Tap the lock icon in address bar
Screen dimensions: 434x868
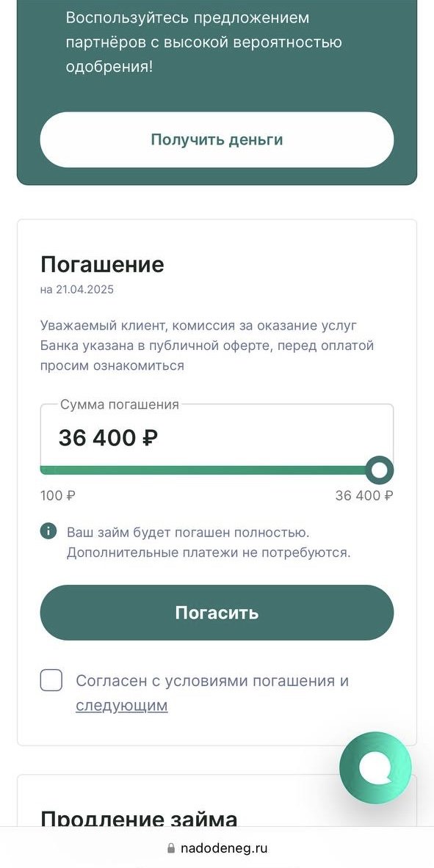[170, 848]
